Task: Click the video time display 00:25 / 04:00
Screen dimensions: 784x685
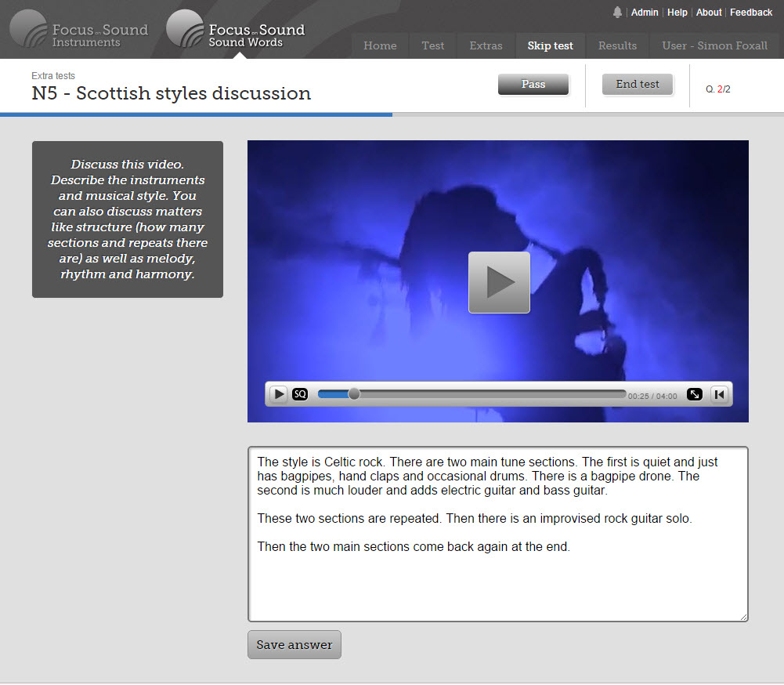Action: [652, 396]
